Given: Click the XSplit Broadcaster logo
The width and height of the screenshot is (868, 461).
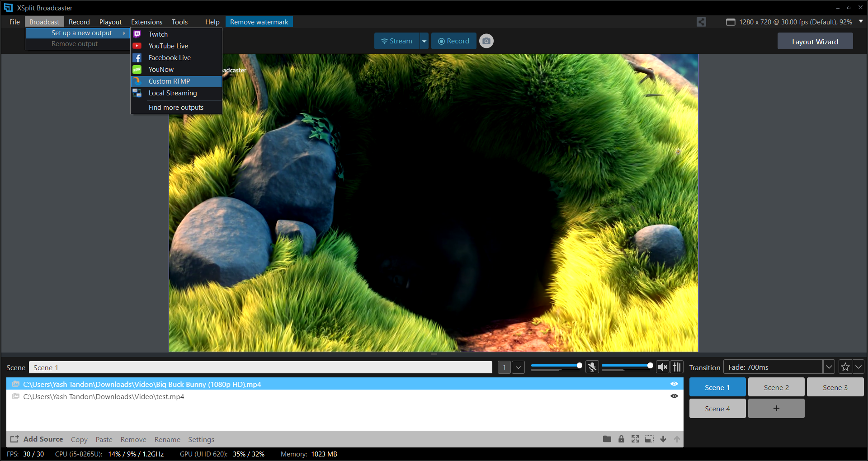Looking at the screenshot, I should 8,8.
